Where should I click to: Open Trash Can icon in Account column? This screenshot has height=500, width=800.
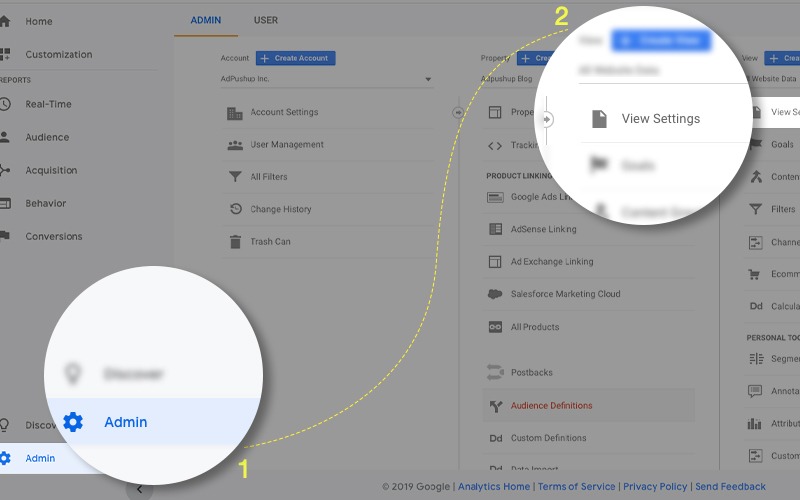(235, 241)
